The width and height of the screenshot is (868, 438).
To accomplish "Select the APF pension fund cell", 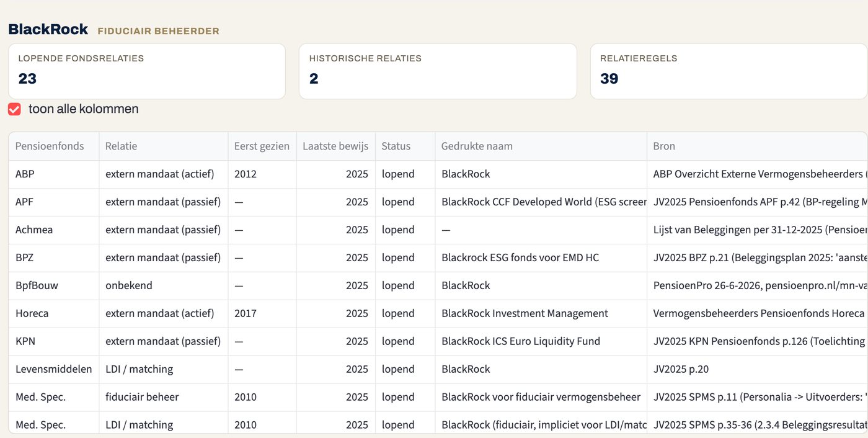I will coord(54,202).
